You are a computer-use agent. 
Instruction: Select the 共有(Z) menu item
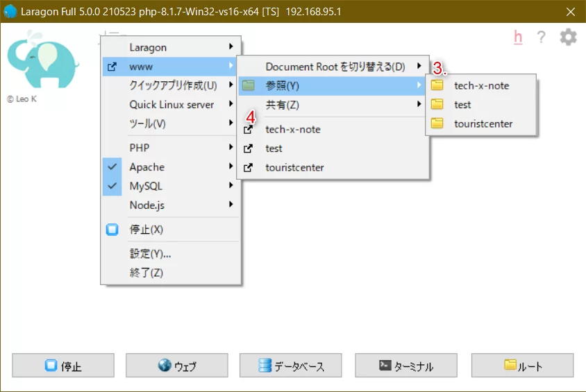[333, 105]
